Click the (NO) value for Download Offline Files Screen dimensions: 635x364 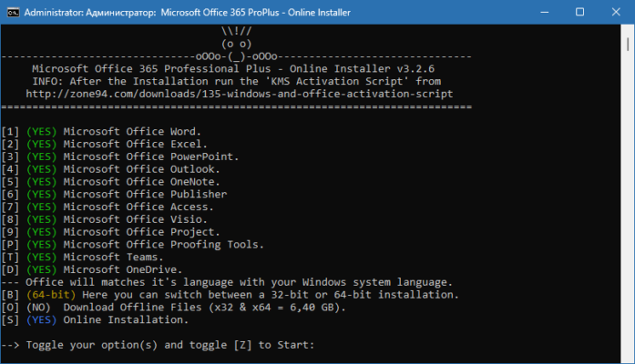38,308
